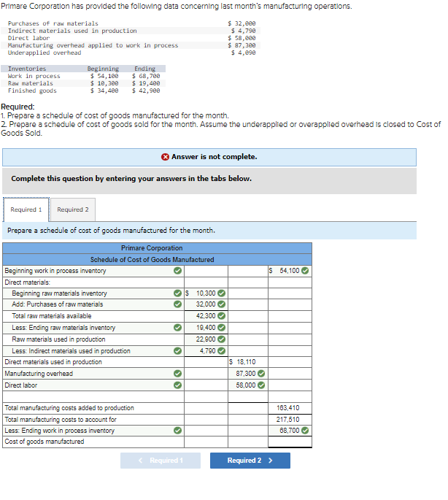Click the green check beside 87,300
448x500 pixels.
[x=261, y=374]
